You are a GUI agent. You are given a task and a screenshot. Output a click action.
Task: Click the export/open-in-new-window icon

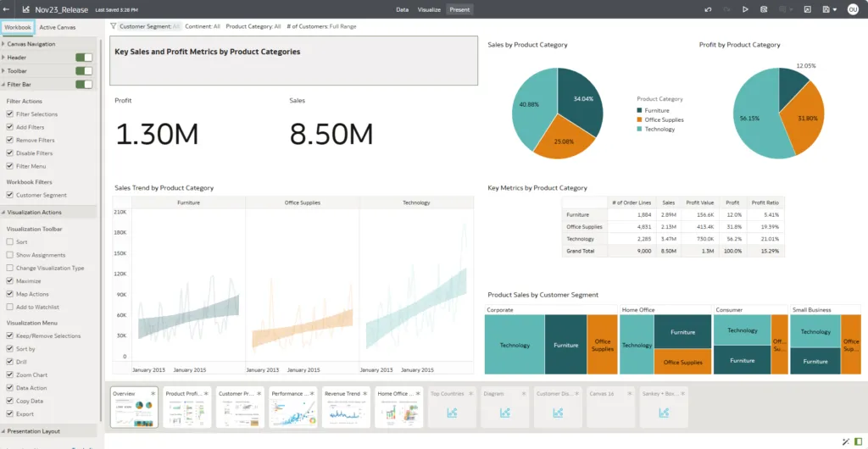[x=806, y=9]
